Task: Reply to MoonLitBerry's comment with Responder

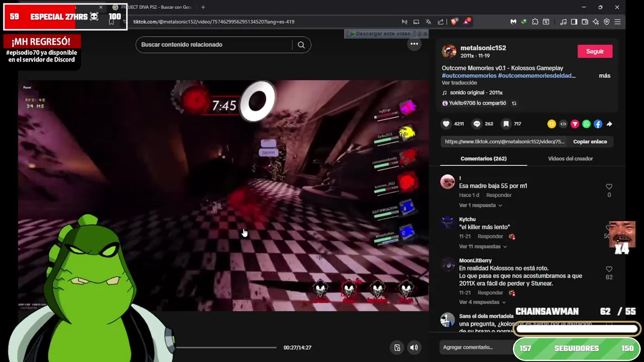Action: (490, 293)
